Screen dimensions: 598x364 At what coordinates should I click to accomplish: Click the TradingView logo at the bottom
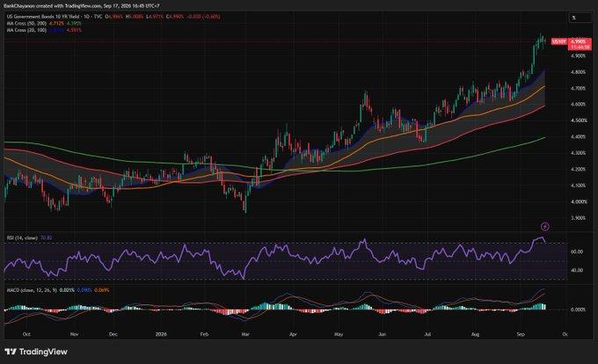pos(36,352)
